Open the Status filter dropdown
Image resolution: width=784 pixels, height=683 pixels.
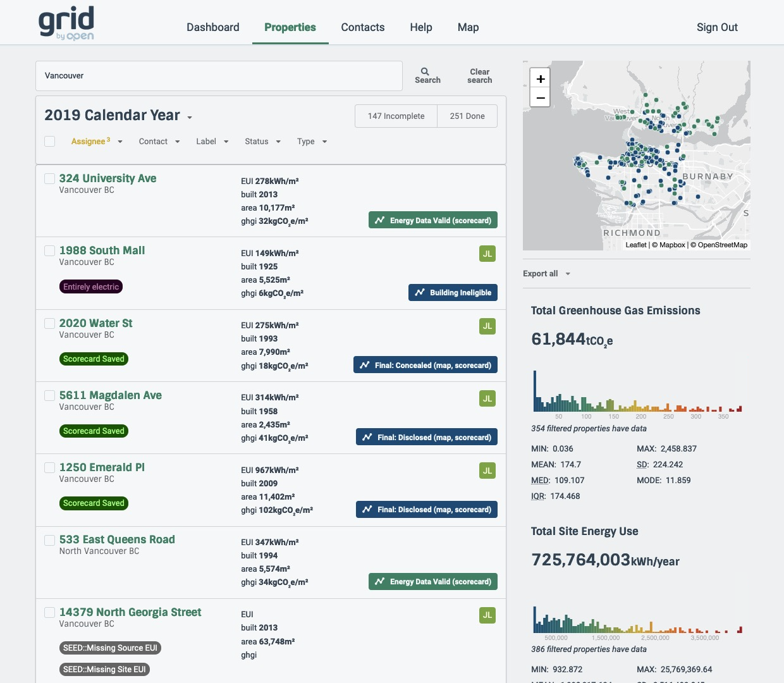click(262, 142)
